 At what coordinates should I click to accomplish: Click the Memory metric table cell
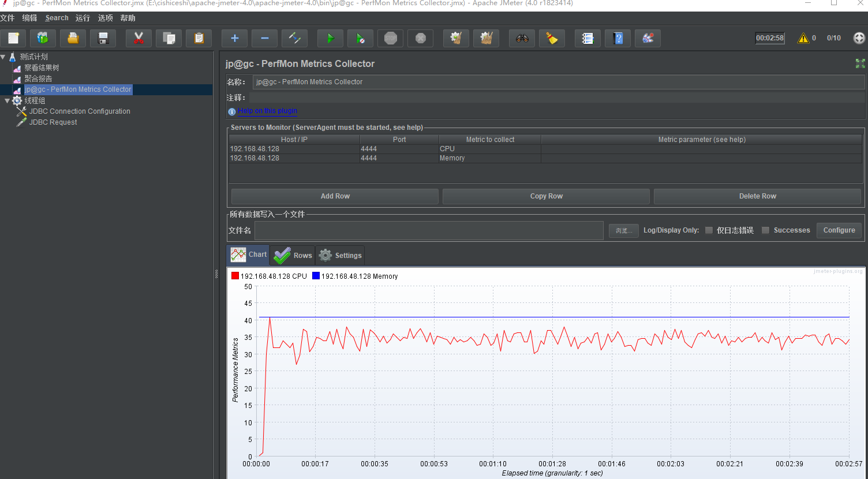pyautogui.click(x=490, y=158)
